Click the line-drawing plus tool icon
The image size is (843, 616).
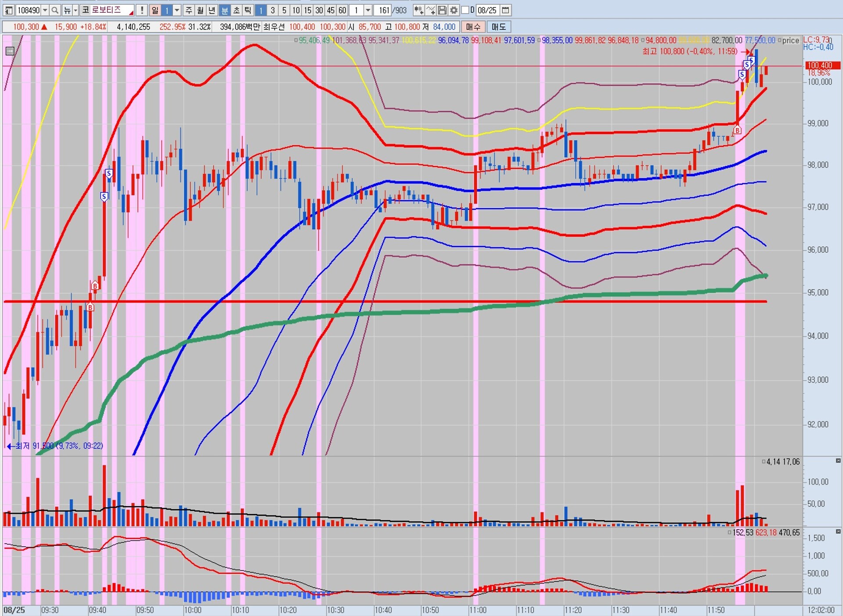click(x=431, y=10)
